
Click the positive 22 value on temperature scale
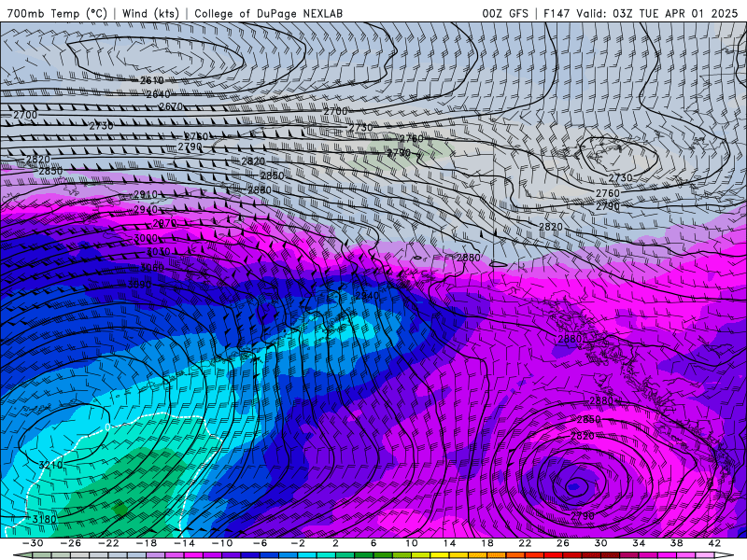point(525,543)
